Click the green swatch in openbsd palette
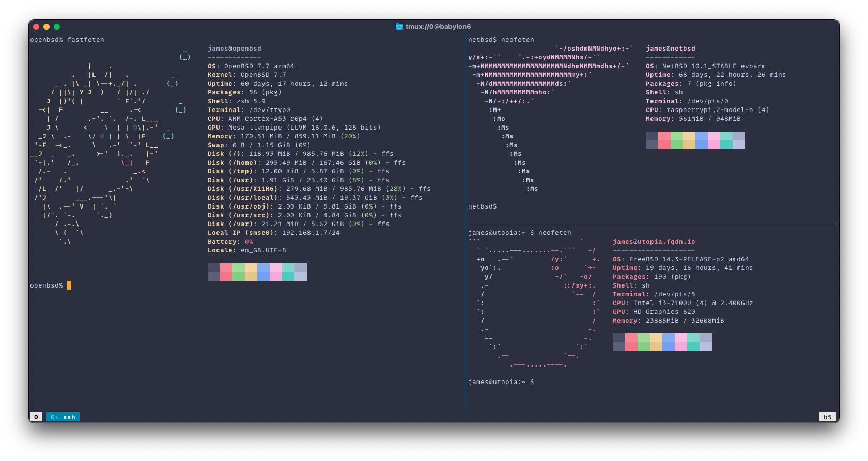 coord(239,272)
